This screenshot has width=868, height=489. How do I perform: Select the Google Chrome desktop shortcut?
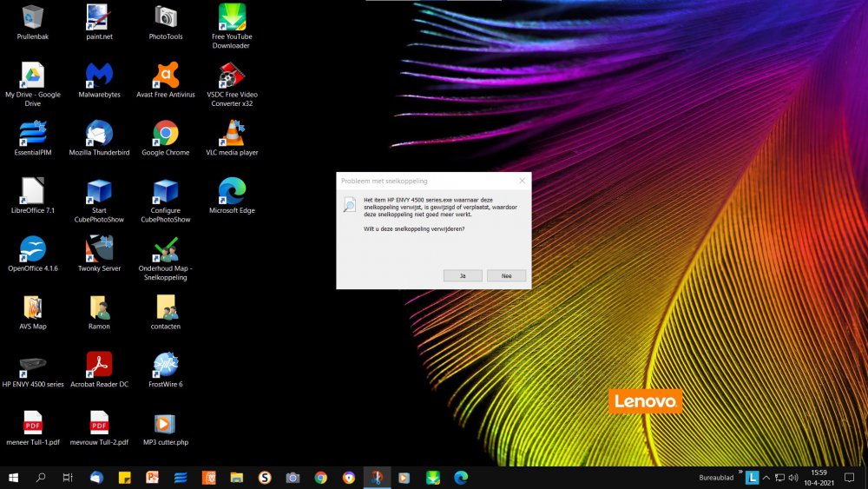click(x=165, y=134)
